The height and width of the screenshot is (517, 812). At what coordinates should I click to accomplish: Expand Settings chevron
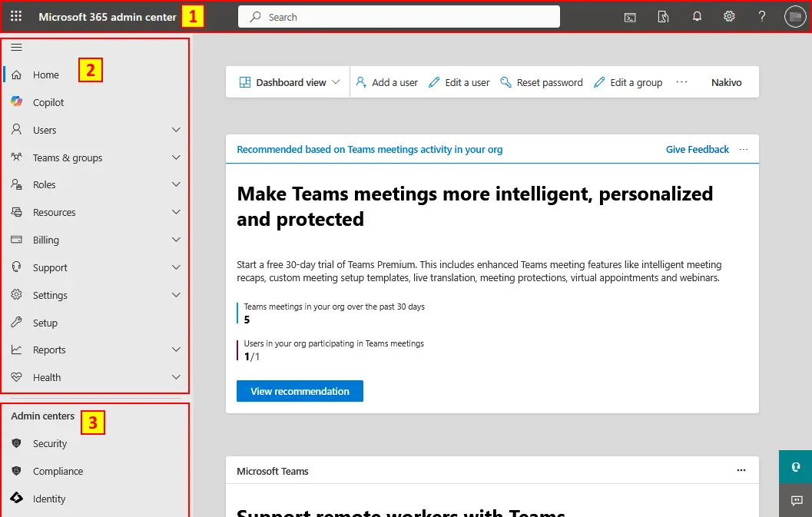(x=176, y=295)
